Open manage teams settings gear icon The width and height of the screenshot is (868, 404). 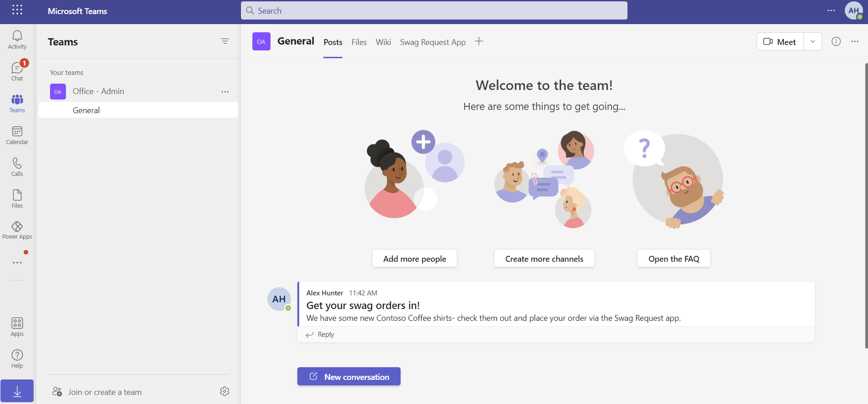pos(225,391)
